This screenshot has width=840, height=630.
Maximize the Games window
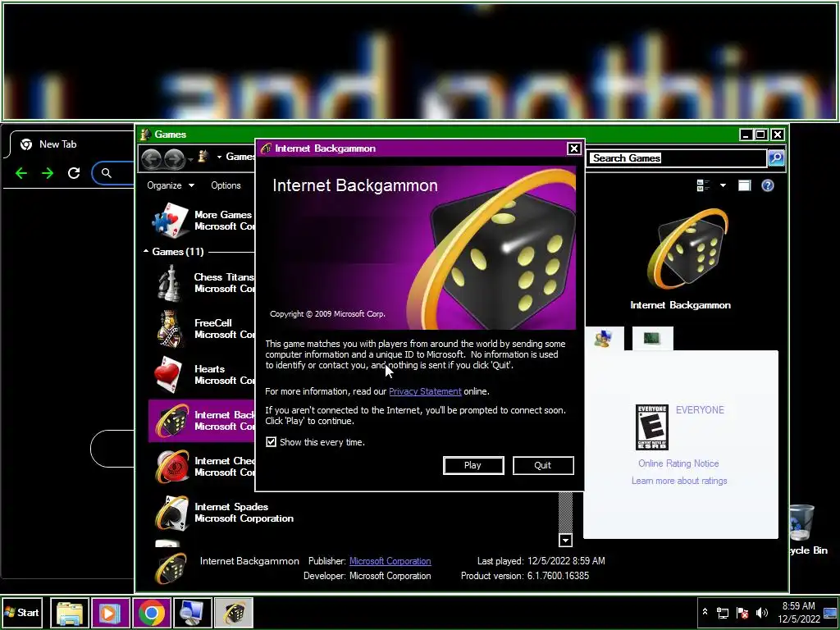click(760, 135)
